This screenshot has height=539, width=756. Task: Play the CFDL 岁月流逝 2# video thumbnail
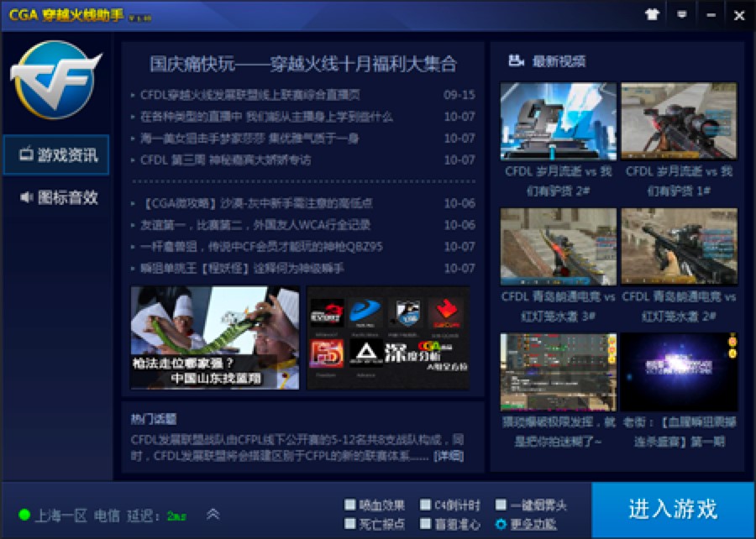click(559, 122)
